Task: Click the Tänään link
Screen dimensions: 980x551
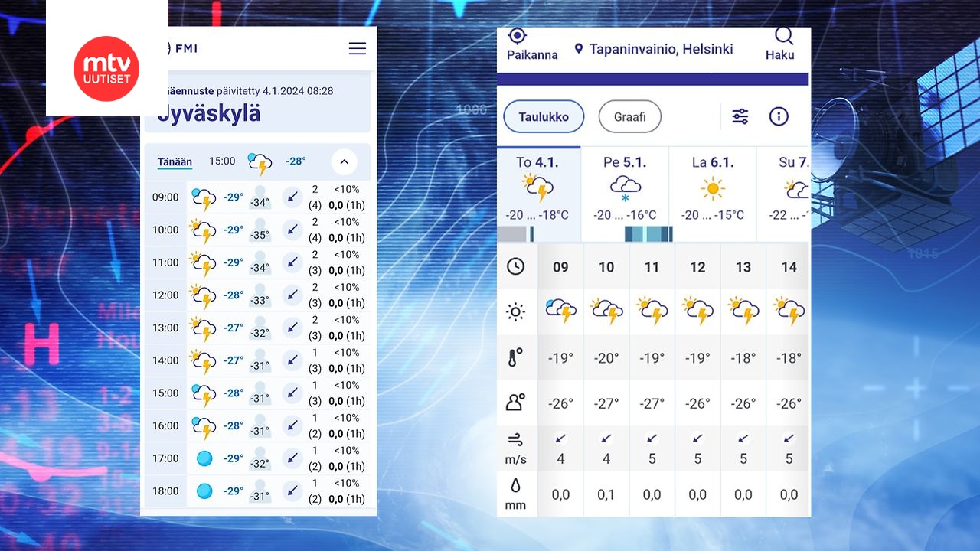Action: click(175, 161)
